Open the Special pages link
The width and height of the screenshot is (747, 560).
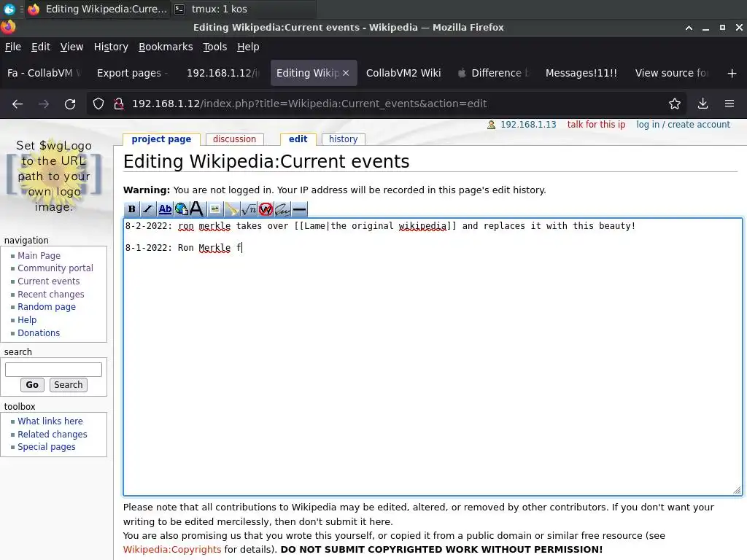tap(47, 447)
